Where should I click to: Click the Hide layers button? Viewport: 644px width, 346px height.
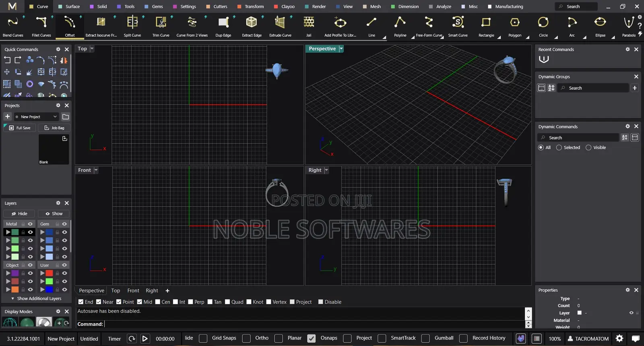(x=19, y=213)
